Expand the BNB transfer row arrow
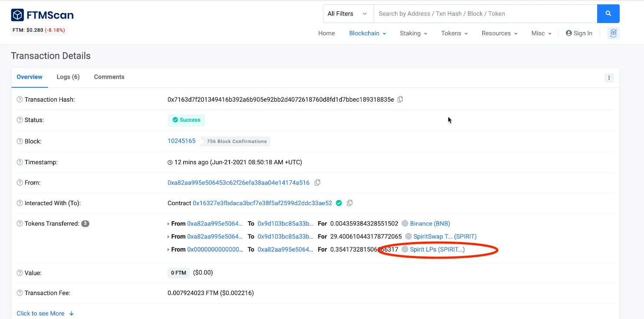 click(168, 224)
